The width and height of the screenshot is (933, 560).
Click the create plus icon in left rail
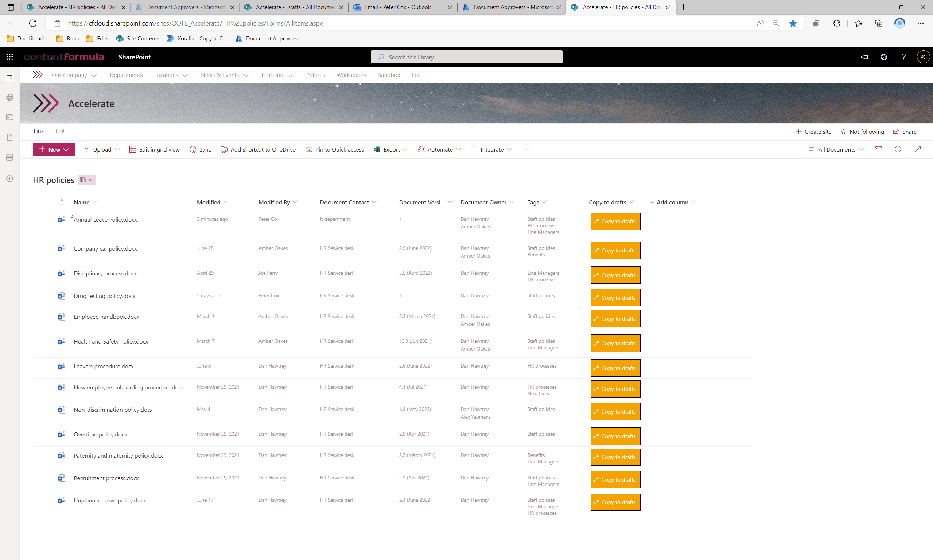10,179
